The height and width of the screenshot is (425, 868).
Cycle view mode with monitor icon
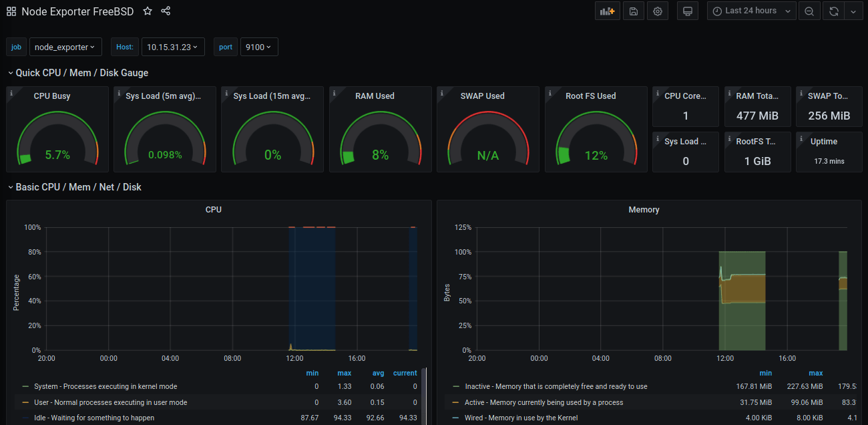click(687, 11)
